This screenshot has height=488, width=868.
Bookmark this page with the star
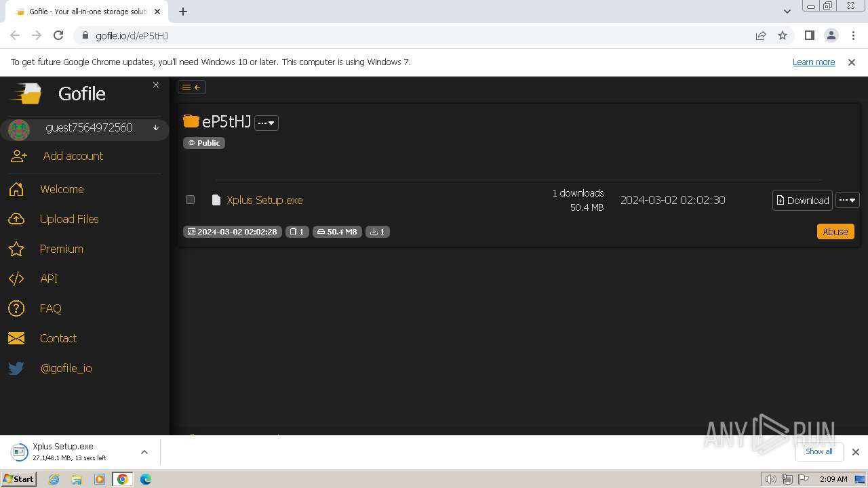point(783,35)
